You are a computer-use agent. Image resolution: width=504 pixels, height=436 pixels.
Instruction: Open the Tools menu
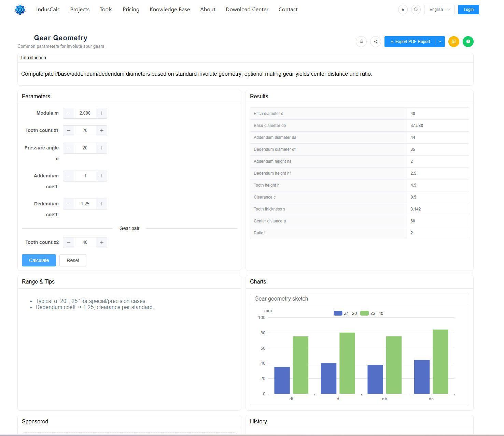tap(106, 10)
